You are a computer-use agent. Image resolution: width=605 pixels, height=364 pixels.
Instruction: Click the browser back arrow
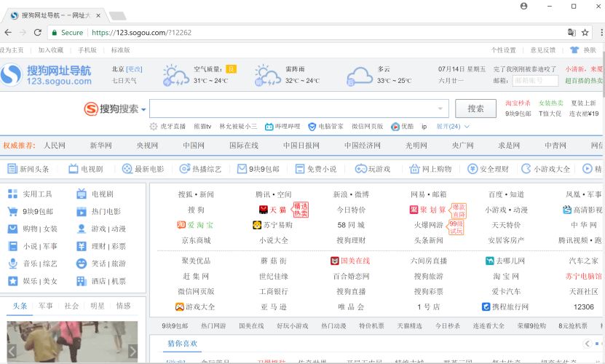click(x=8, y=33)
